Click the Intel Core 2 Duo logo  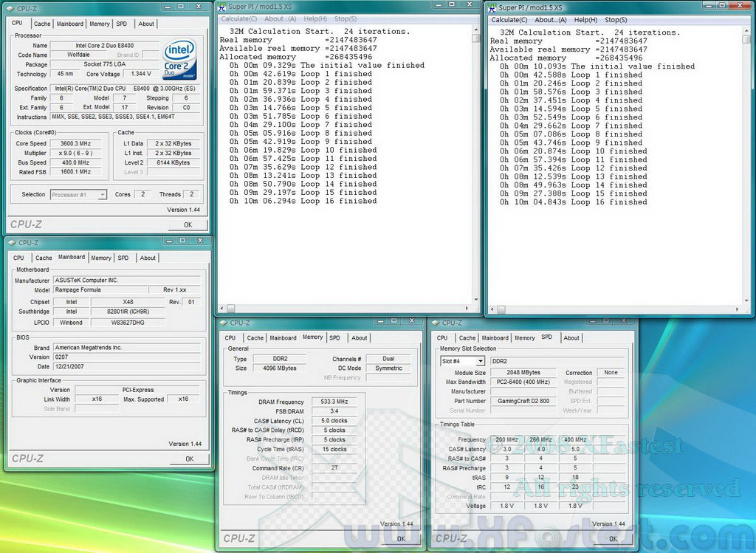(181, 58)
